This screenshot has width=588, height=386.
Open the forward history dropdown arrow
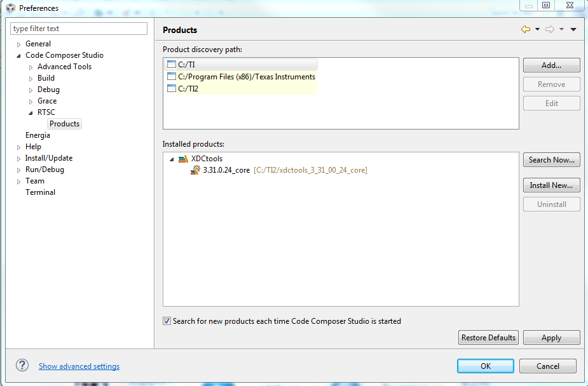pos(561,29)
